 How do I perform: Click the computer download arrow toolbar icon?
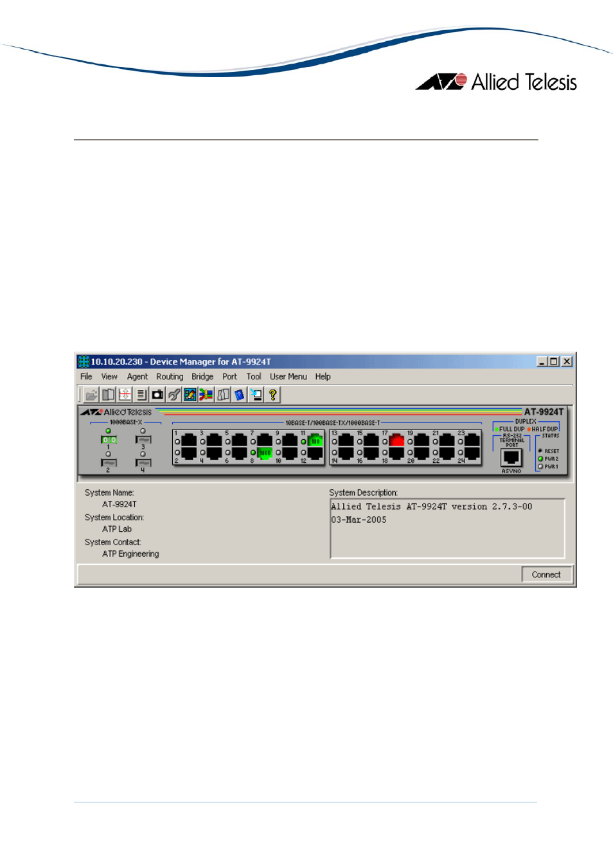pyautogui.click(x=256, y=395)
